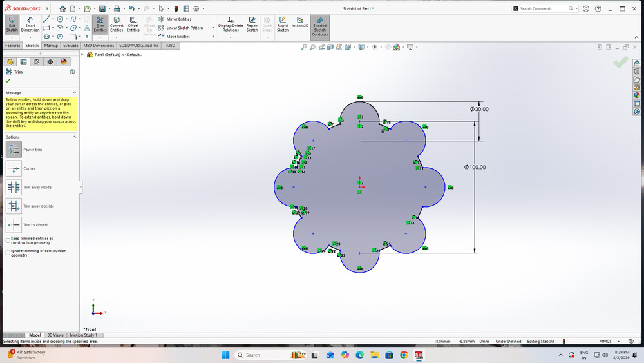The width and height of the screenshot is (644, 363).
Task: Click the Print icon in title toolbar
Action: [117, 8]
